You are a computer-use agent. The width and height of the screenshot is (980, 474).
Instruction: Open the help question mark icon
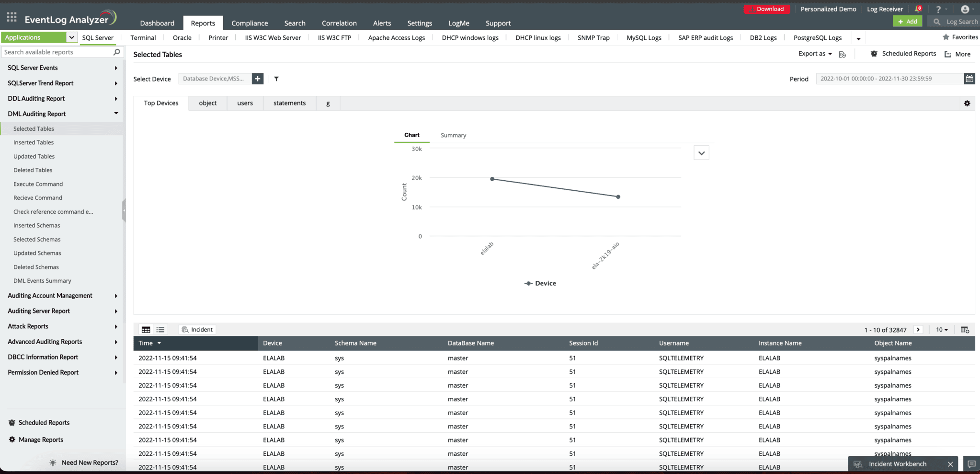pyautogui.click(x=938, y=10)
